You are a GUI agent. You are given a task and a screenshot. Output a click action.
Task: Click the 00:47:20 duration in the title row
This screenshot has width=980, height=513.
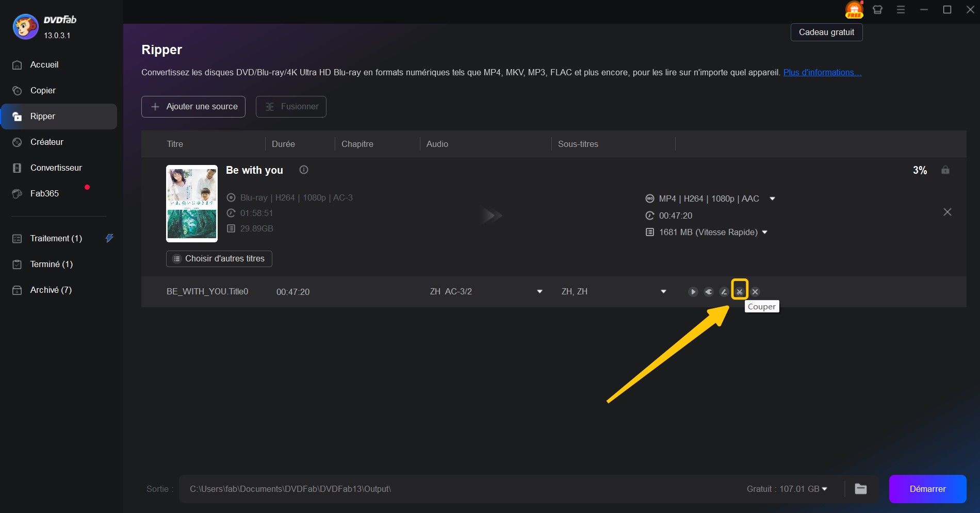coord(293,292)
